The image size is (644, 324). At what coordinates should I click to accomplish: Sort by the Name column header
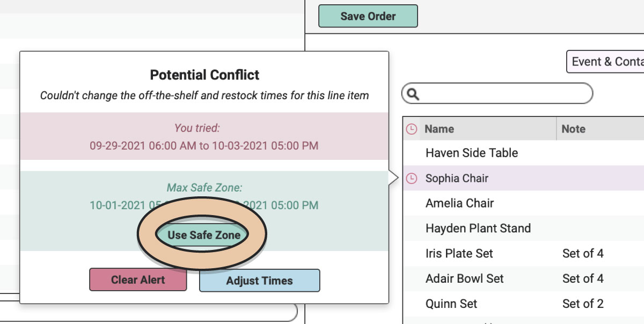coord(439,129)
